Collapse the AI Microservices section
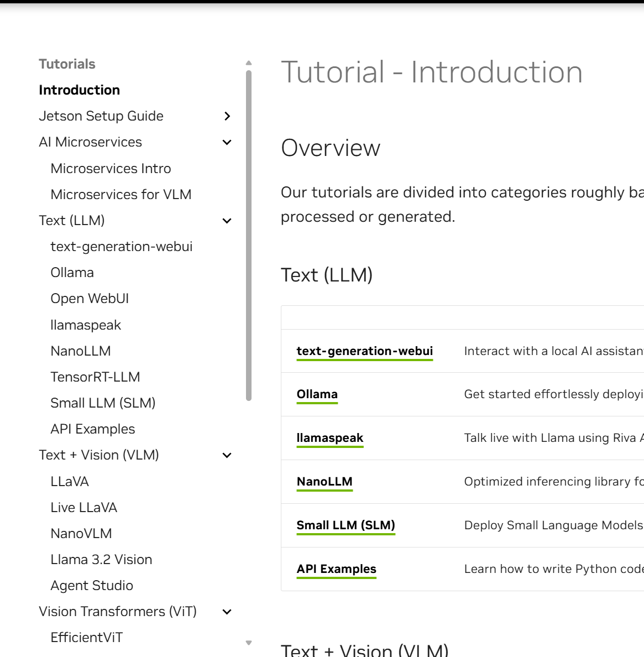The image size is (644, 657). click(227, 143)
